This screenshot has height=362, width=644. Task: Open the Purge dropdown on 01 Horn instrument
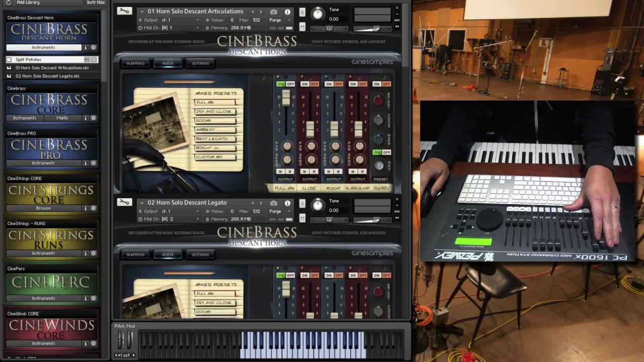[x=279, y=20]
